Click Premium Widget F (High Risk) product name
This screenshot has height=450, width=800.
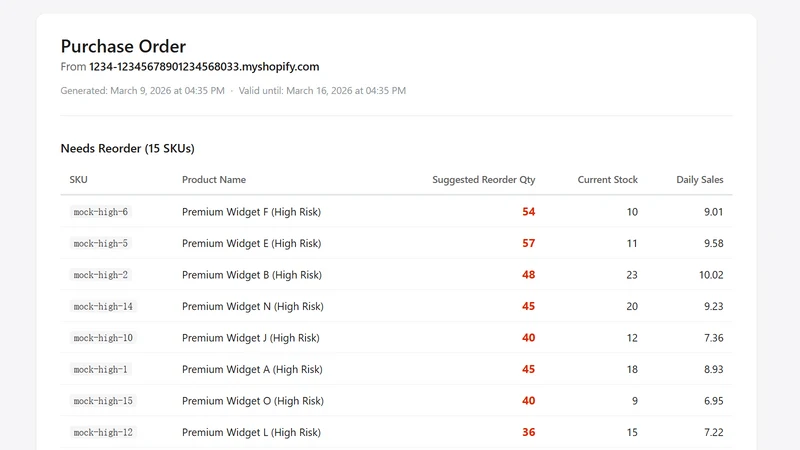point(252,212)
